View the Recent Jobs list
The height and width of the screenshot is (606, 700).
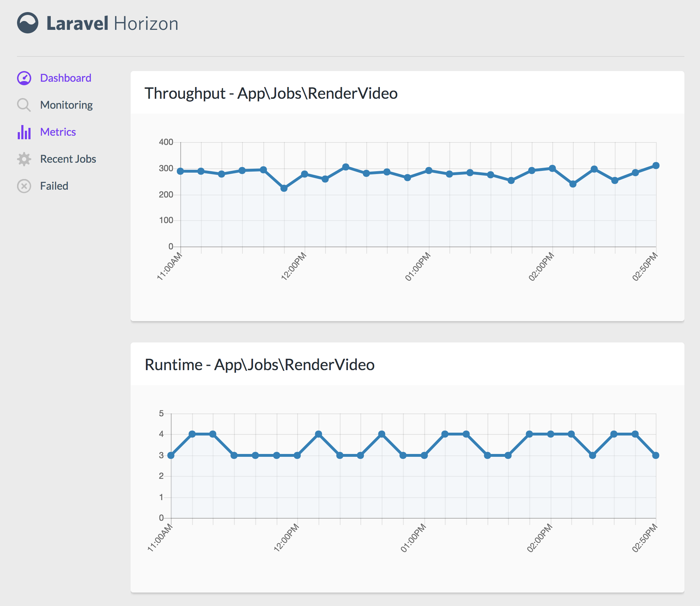click(68, 159)
